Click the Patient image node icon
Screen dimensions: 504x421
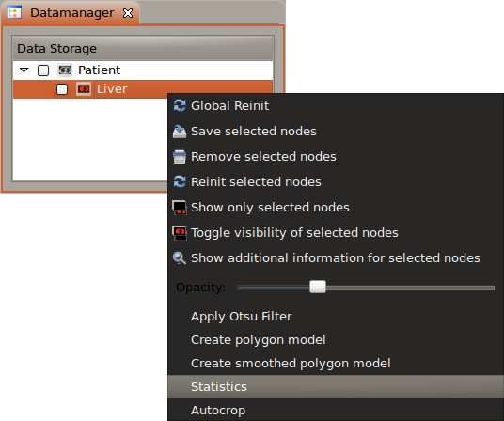tap(65, 70)
